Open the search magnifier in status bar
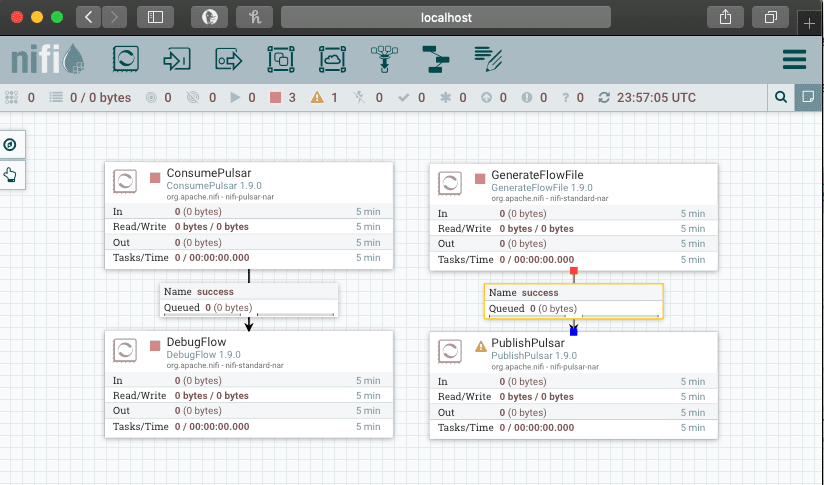Viewport: 824px width, 485px height. 781,97
